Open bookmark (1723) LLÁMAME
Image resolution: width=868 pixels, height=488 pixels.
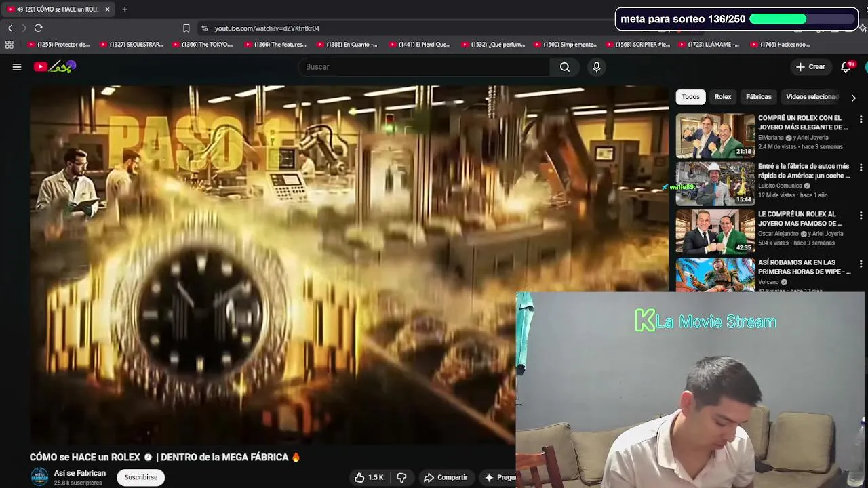click(710, 45)
